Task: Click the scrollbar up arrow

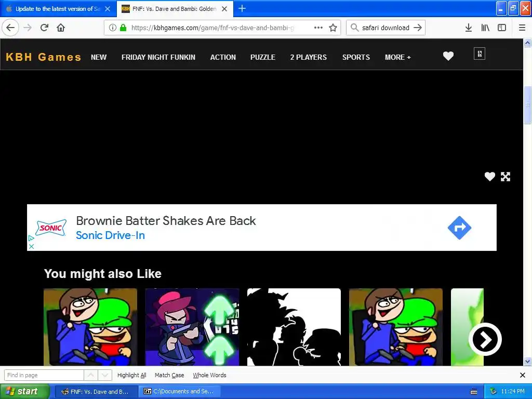Action: tap(528, 43)
